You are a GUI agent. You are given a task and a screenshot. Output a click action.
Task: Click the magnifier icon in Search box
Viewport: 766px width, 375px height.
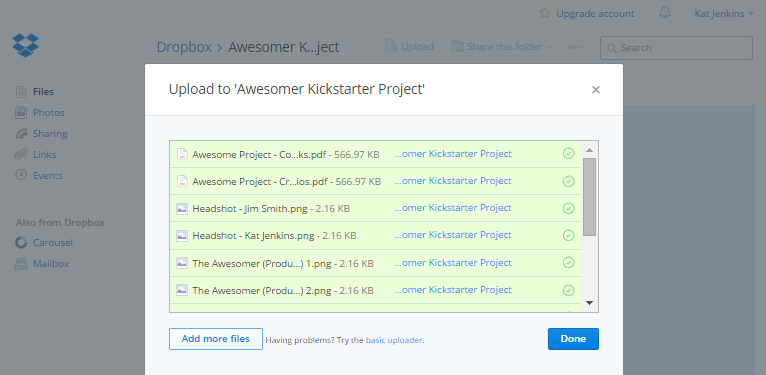click(611, 48)
